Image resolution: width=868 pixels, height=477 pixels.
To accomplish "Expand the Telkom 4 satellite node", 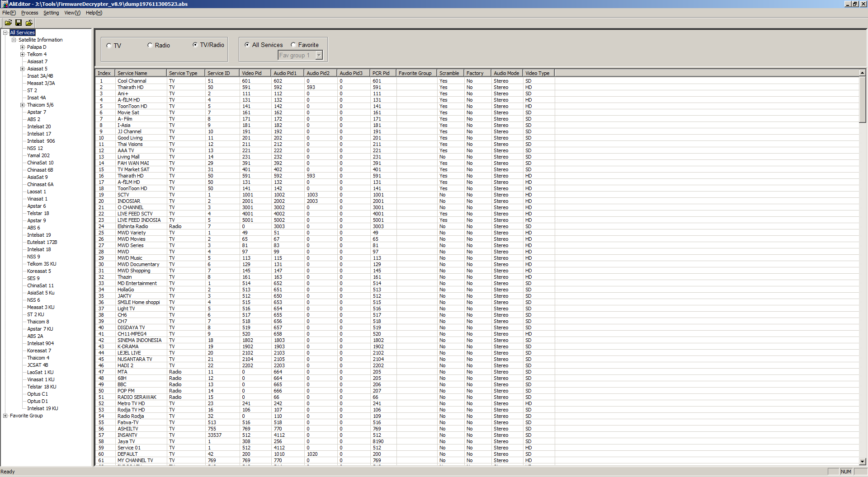I will (x=22, y=54).
